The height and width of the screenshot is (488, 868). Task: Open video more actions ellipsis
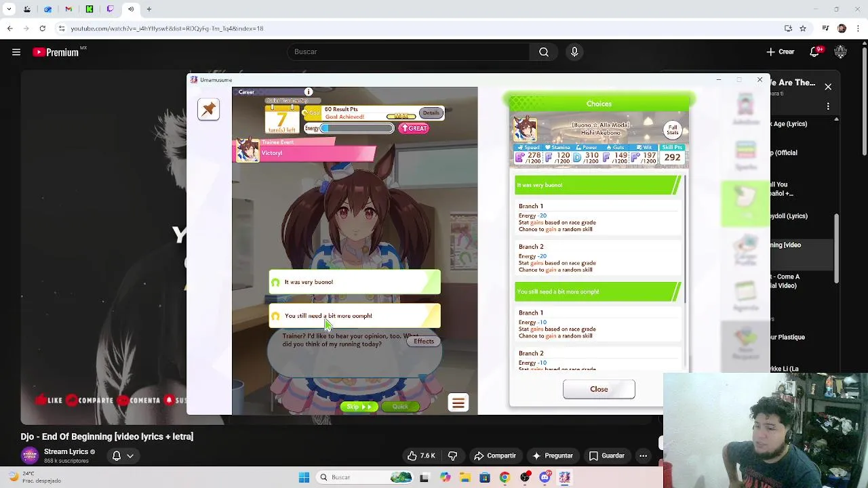(x=643, y=455)
